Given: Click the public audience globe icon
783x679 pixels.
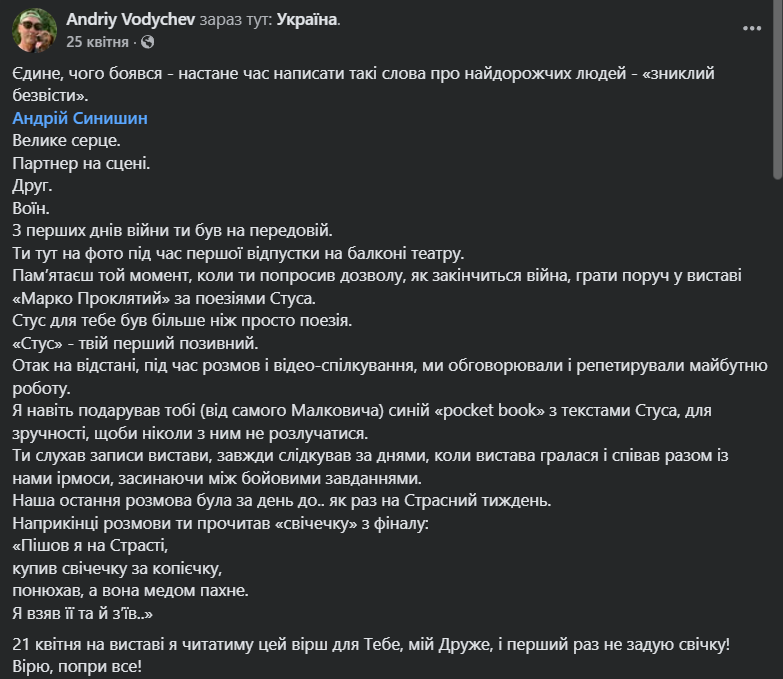Looking at the screenshot, I should click(x=148, y=42).
